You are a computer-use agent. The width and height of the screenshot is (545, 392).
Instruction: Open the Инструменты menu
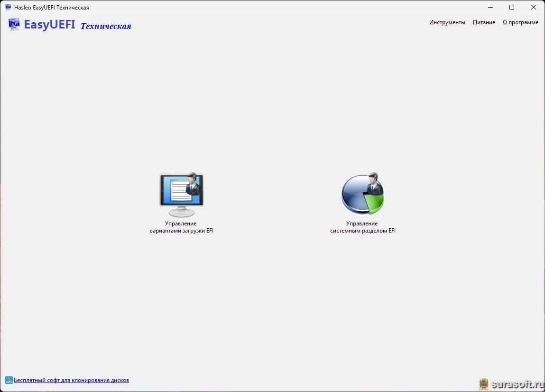pos(447,22)
